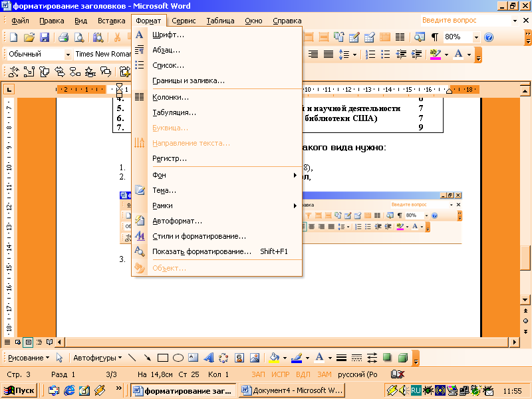
Task: Click the Open folder icon
Action: (x=29, y=37)
